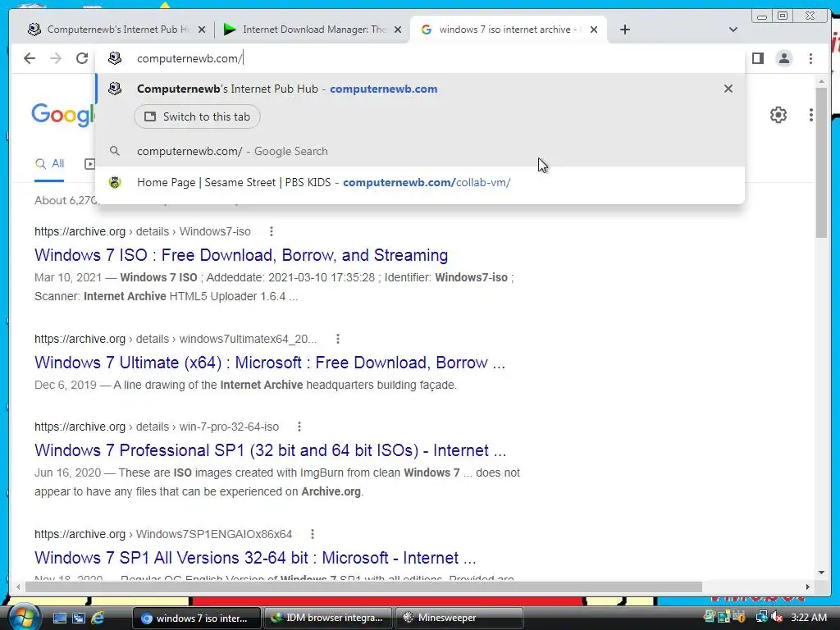This screenshot has width=840, height=630.
Task: Click the scroll up arrow of the page
Action: [x=821, y=81]
